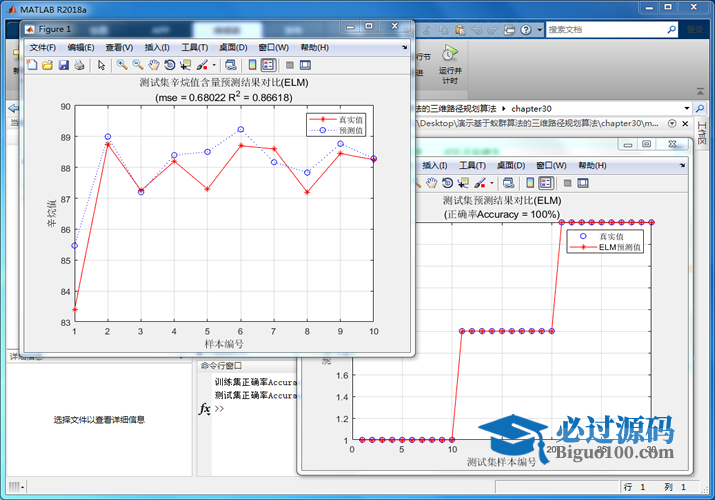Open 窗口(W) menu in second figure window
Image resolution: width=715 pixels, height=500 pixels.
[x=551, y=165]
